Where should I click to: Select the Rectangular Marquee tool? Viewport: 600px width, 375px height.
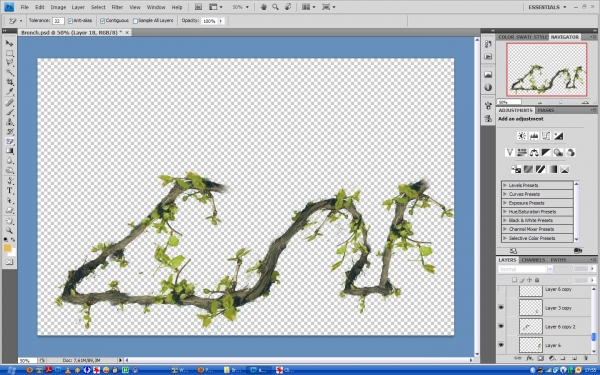[x=10, y=53]
